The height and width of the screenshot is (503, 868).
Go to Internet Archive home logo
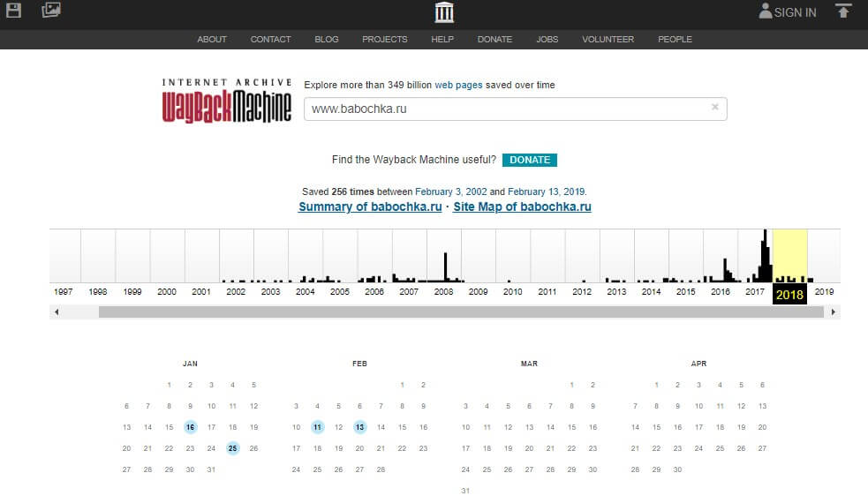pos(444,12)
